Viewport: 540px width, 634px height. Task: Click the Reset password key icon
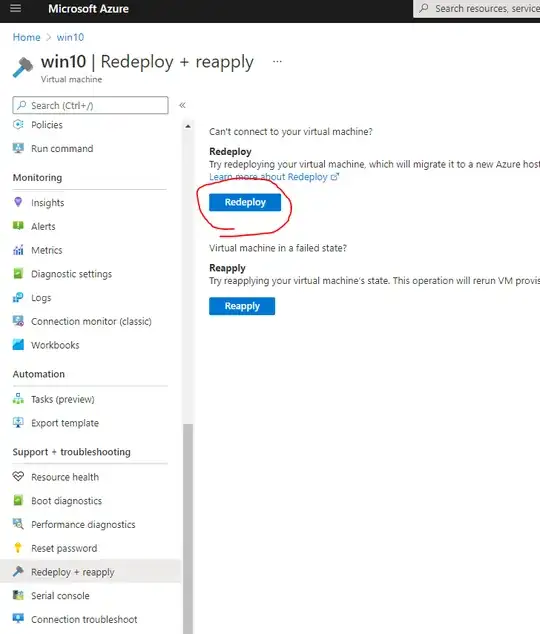(x=18, y=548)
